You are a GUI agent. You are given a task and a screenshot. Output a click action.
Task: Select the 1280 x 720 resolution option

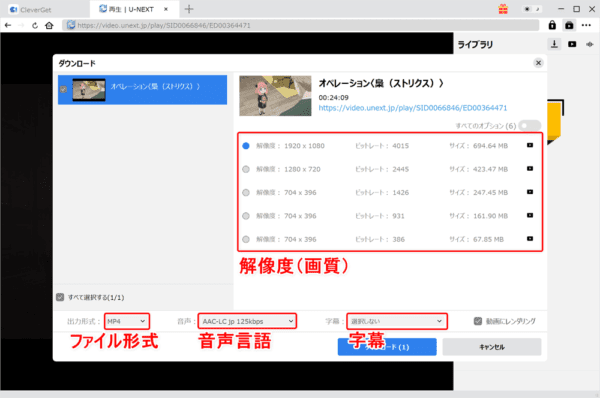point(246,169)
